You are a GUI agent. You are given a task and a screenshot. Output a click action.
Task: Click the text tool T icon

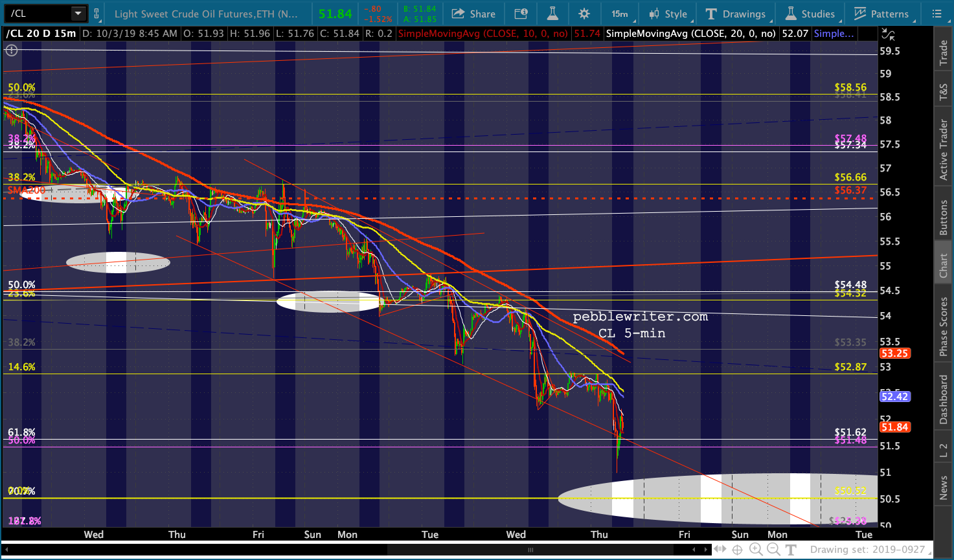791,550
